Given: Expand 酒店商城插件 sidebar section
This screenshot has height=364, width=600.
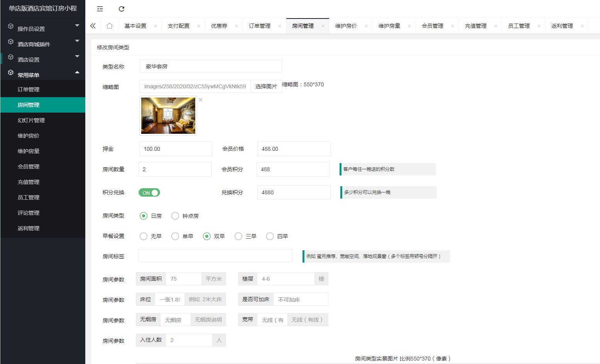Looking at the screenshot, I should [x=42, y=44].
